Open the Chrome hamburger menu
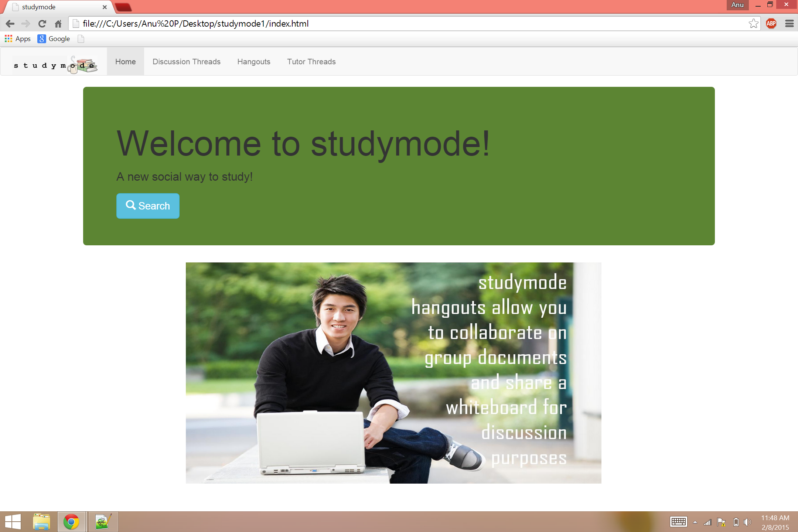The width and height of the screenshot is (798, 532). click(789, 24)
